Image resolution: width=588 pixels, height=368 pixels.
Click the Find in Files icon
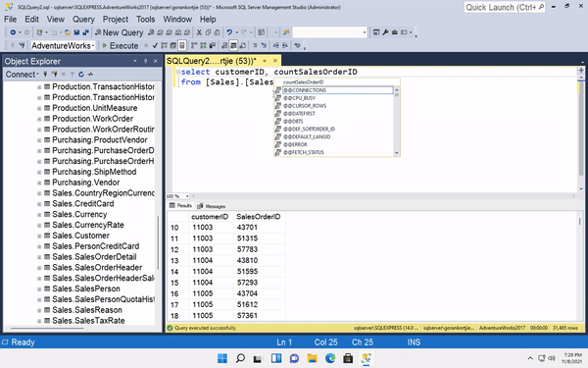pyautogui.click(x=286, y=32)
